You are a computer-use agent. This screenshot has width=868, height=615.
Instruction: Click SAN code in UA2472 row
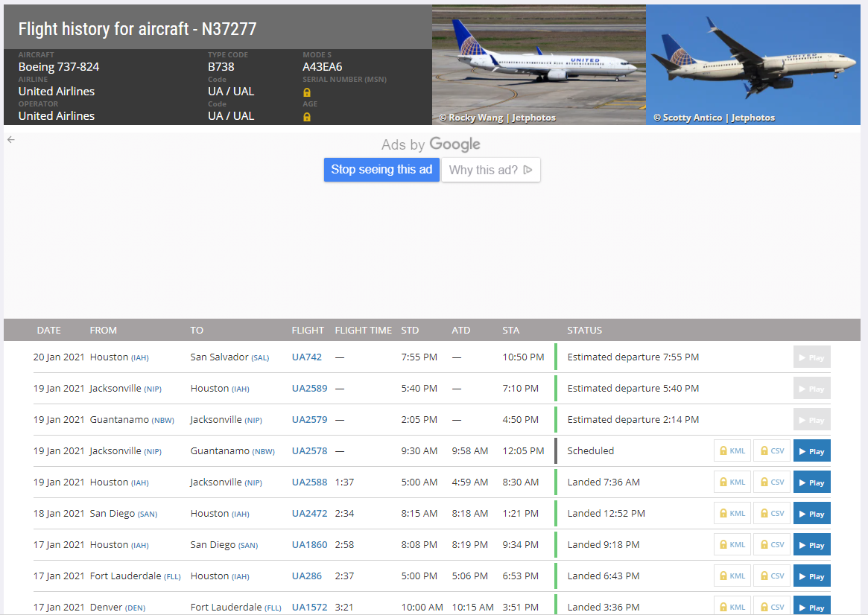click(148, 514)
